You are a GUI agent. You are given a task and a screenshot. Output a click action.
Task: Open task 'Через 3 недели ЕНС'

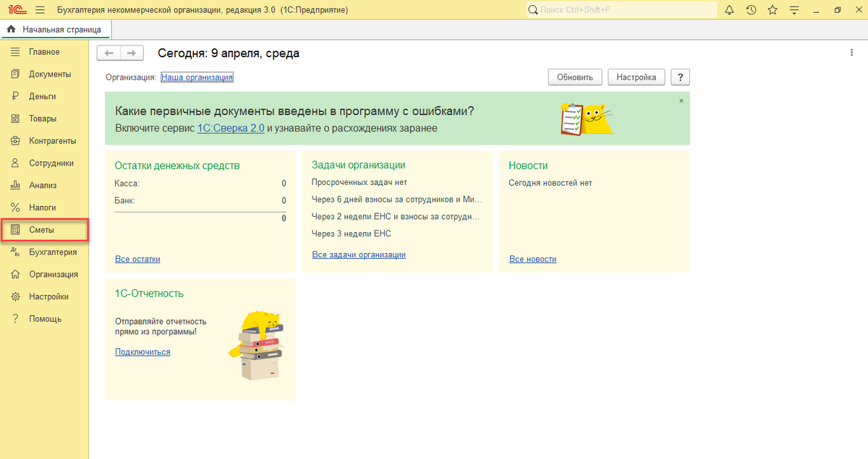[352, 233]
